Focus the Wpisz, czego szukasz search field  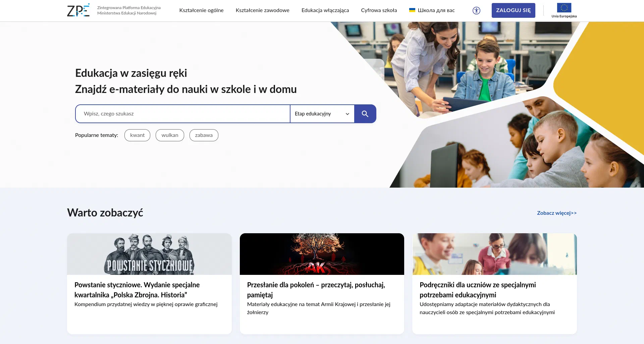[x=183, y=114]
